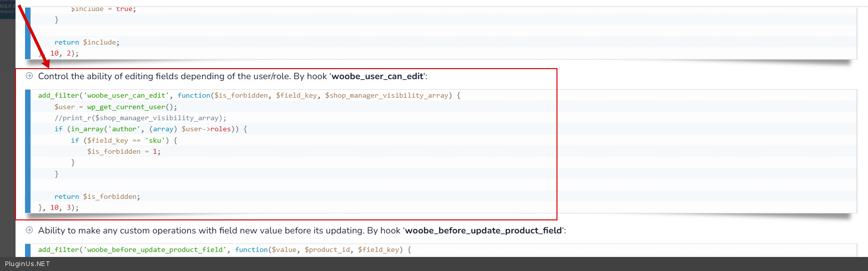Click the circled arrow icon beside "Control the ability"
Viewport: 868px width, 271px height.
coord(29,76)
